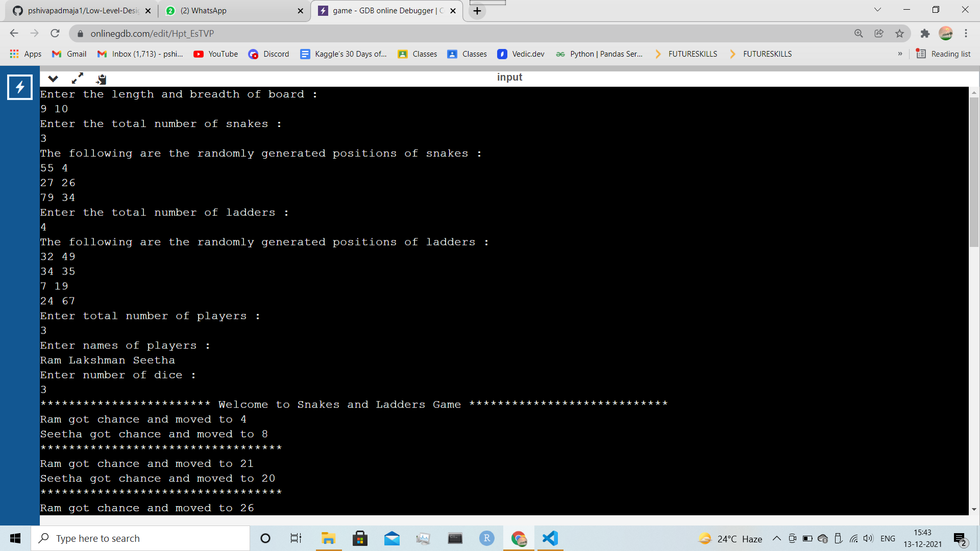Expand hidden system tray icons
The image size is (980, 551).
point(776,538)
